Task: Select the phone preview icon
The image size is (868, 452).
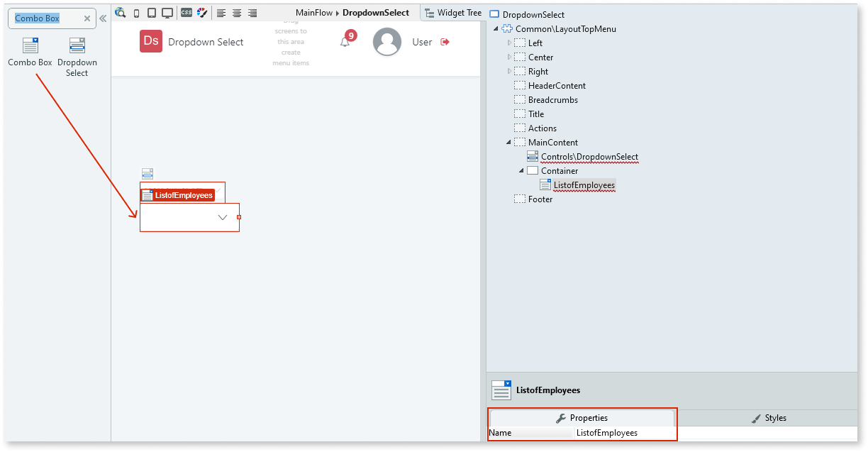Action: 136,12
